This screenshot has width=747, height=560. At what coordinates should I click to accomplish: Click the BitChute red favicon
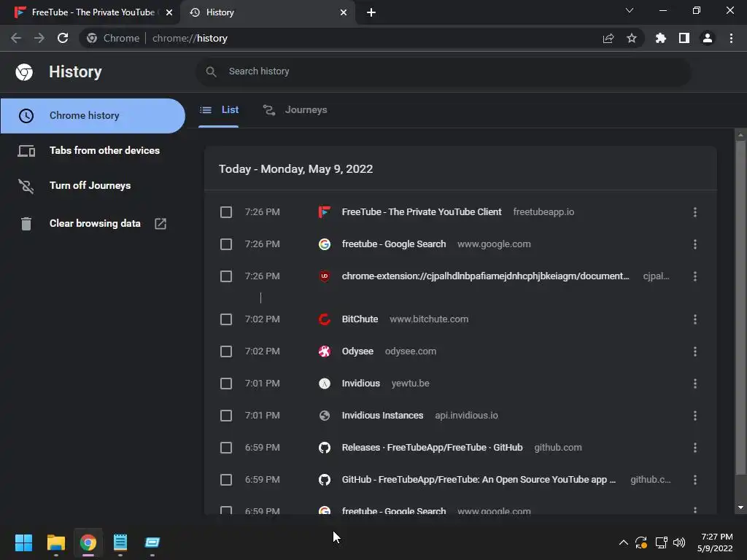tap(325, 319)
